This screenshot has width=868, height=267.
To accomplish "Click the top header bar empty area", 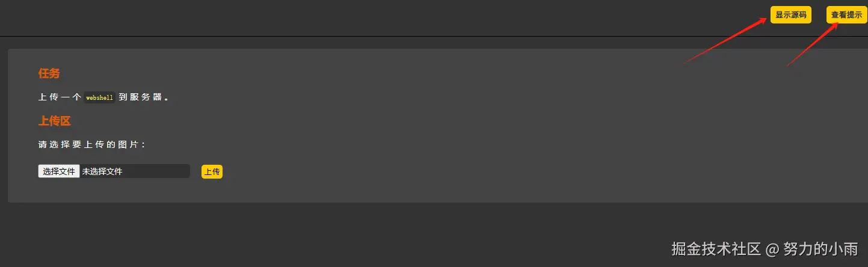I will pyautogui.click(x=361, y=18).
